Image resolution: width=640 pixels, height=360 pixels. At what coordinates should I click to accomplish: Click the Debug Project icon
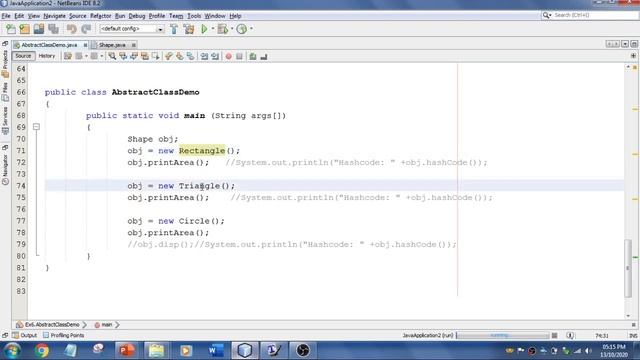pos(223,29)
